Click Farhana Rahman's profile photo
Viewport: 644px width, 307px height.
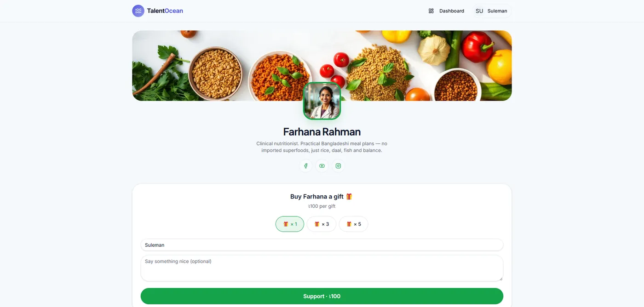tap(322, 101)
